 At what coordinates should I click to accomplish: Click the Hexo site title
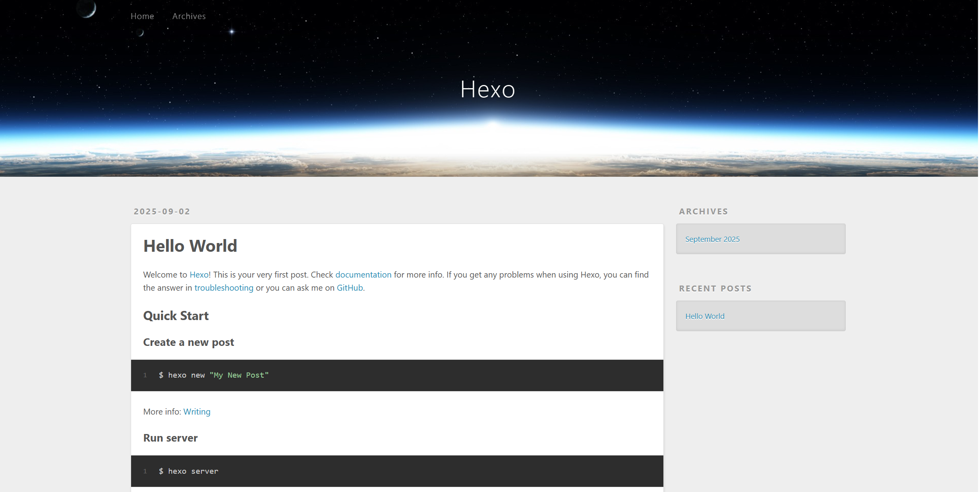coord(488,89)
